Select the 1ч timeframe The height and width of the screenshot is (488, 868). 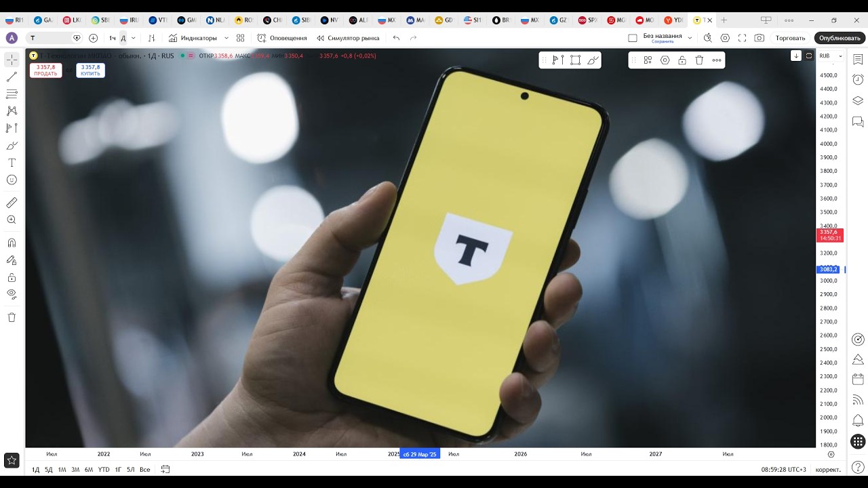click(x=113, y=38)
